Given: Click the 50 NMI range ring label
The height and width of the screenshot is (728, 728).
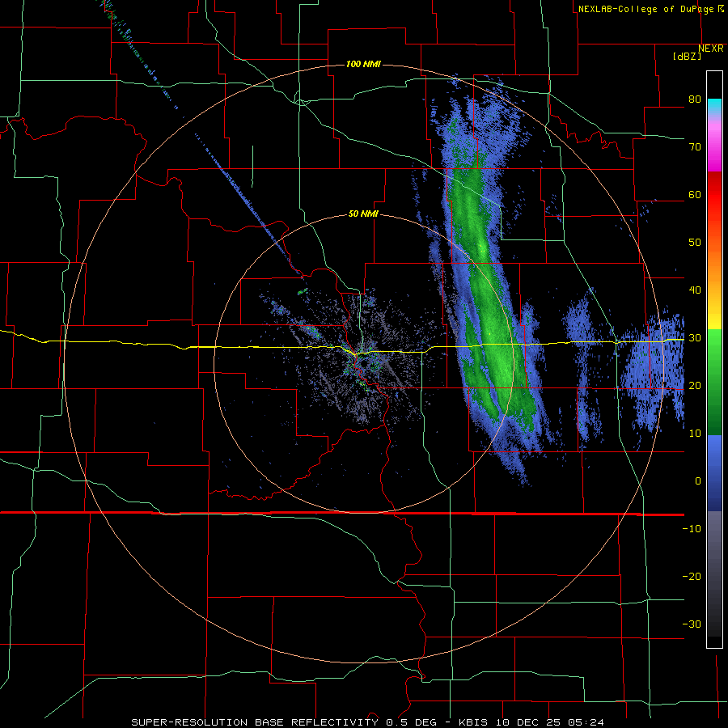Looking at the screenshot, I should tap(363, 214).
